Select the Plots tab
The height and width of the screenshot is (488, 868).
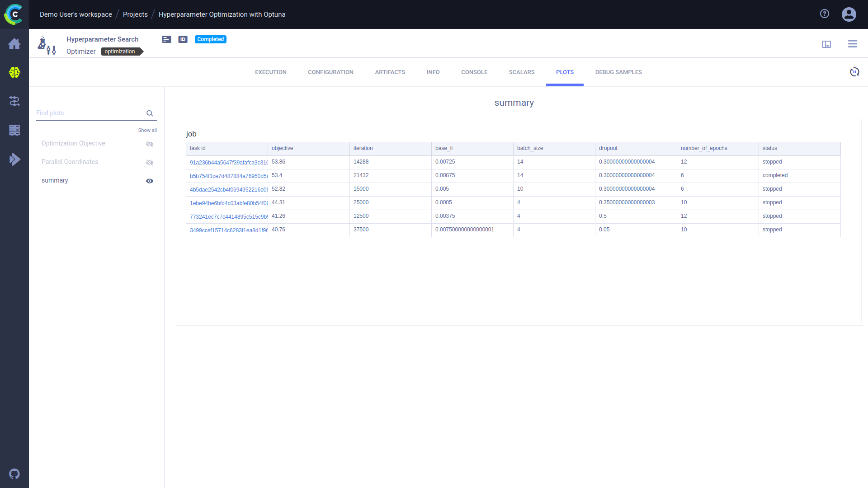click(565, 72)
